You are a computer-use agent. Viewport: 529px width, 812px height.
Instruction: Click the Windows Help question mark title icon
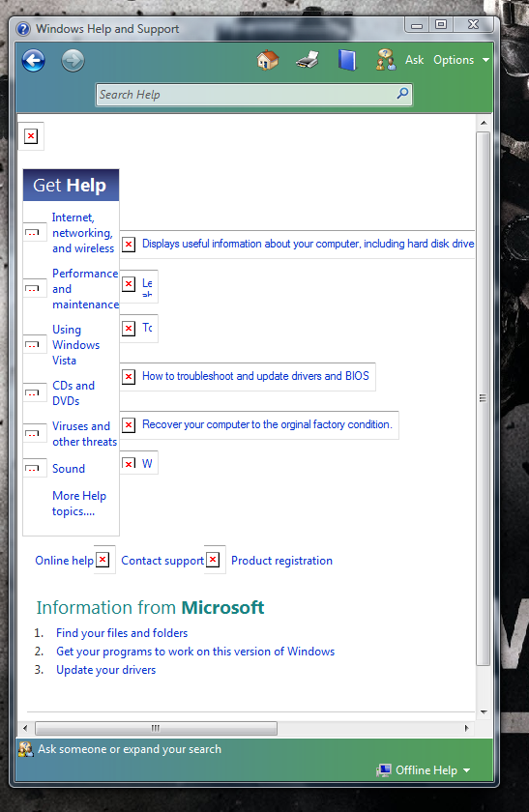coord(23,29)
